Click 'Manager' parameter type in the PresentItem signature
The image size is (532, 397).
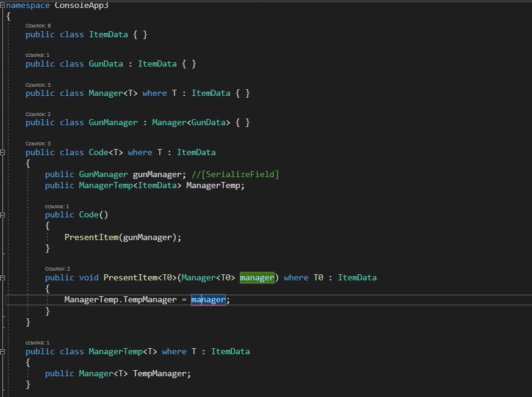[x=198, y=278]
